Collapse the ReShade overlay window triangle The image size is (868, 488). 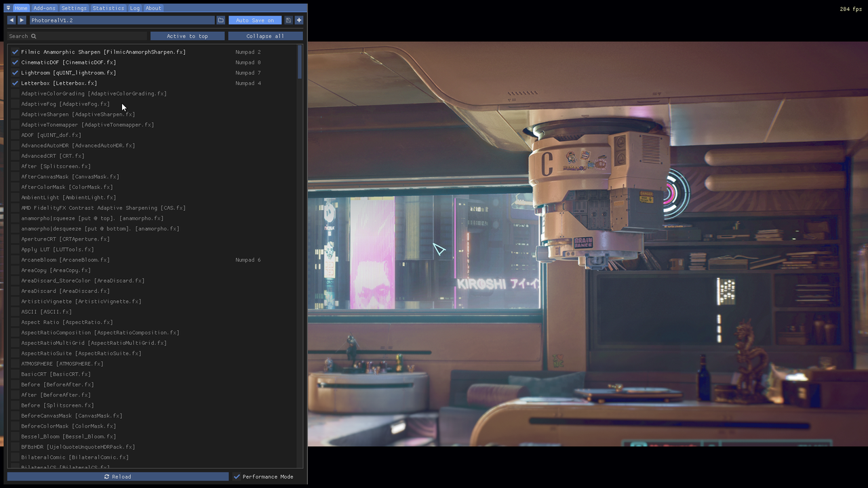(x=8, y=8)
